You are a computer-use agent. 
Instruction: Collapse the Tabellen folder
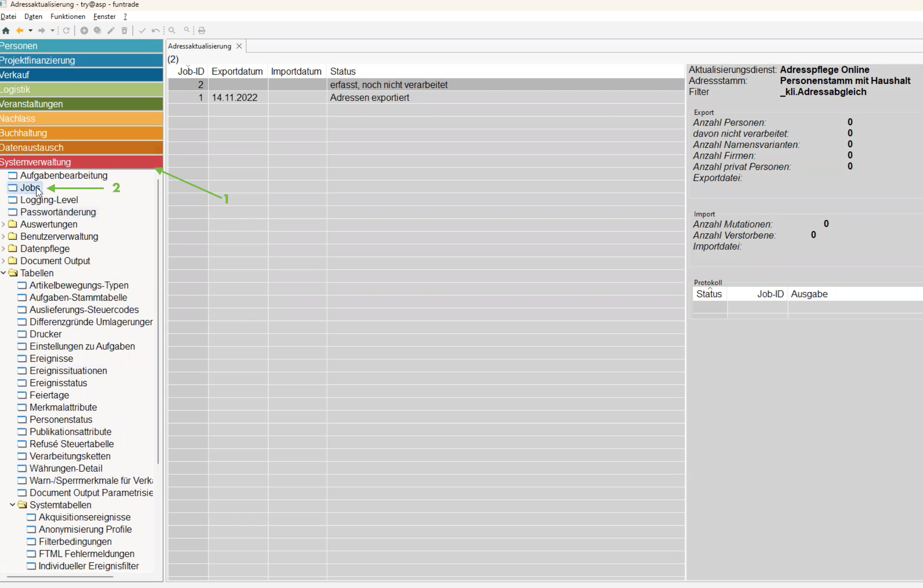click(3, 273)
